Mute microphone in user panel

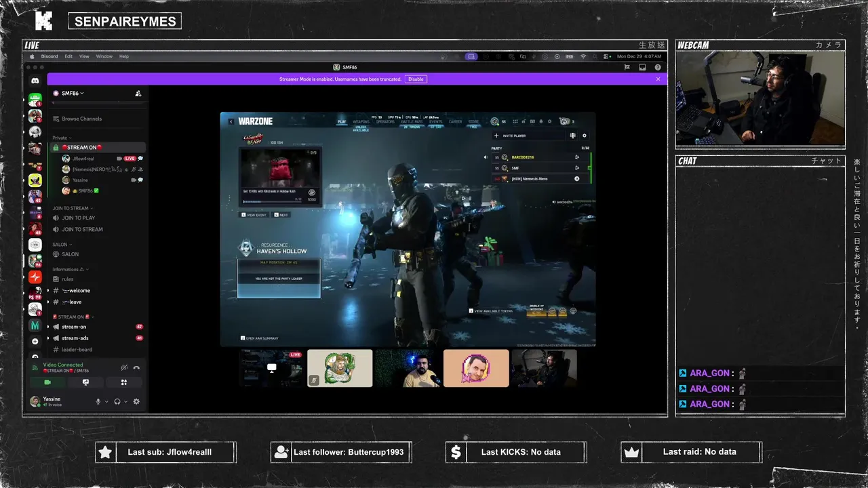(98, 401)
